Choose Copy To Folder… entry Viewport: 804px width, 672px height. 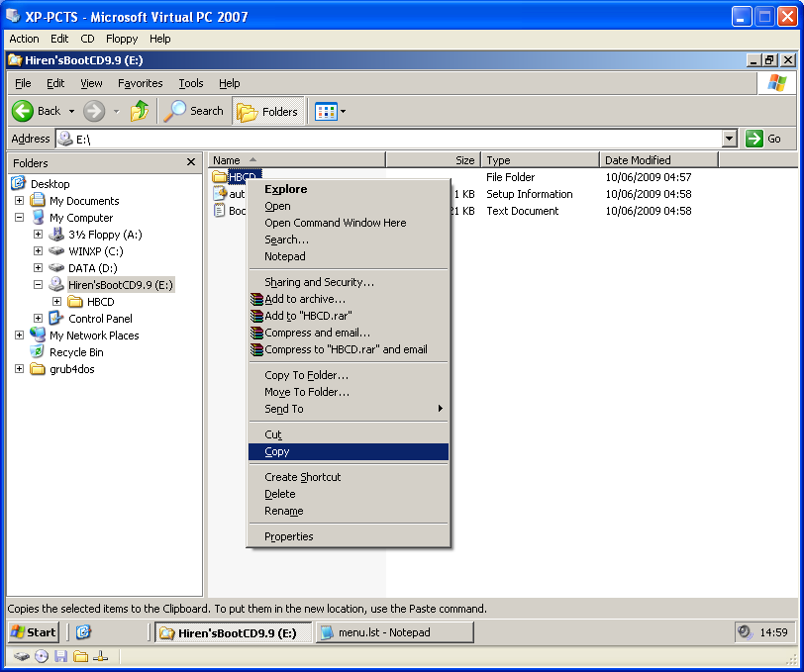pos(349,375)
